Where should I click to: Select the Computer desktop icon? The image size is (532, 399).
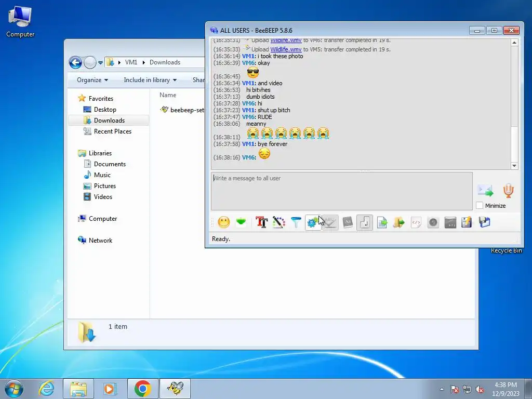tap(20, 22)
